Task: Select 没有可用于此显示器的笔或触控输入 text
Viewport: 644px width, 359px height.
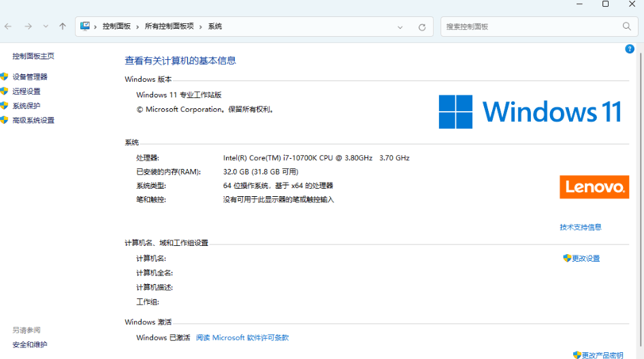Action: pyautogui.click(x=278, y=200)
